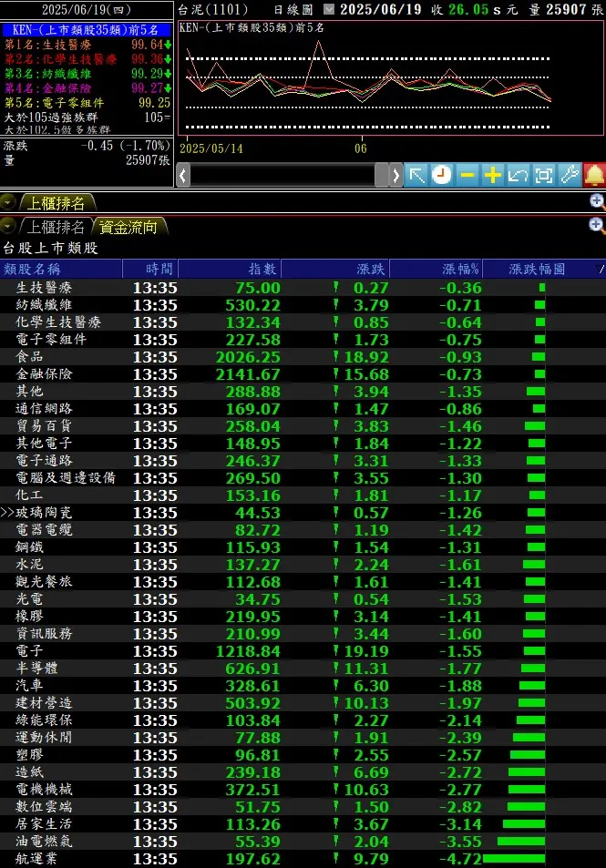Select the 紡織纖維 row in table
Viewport: 606px width, 868px height.
(x=303, y=304)
